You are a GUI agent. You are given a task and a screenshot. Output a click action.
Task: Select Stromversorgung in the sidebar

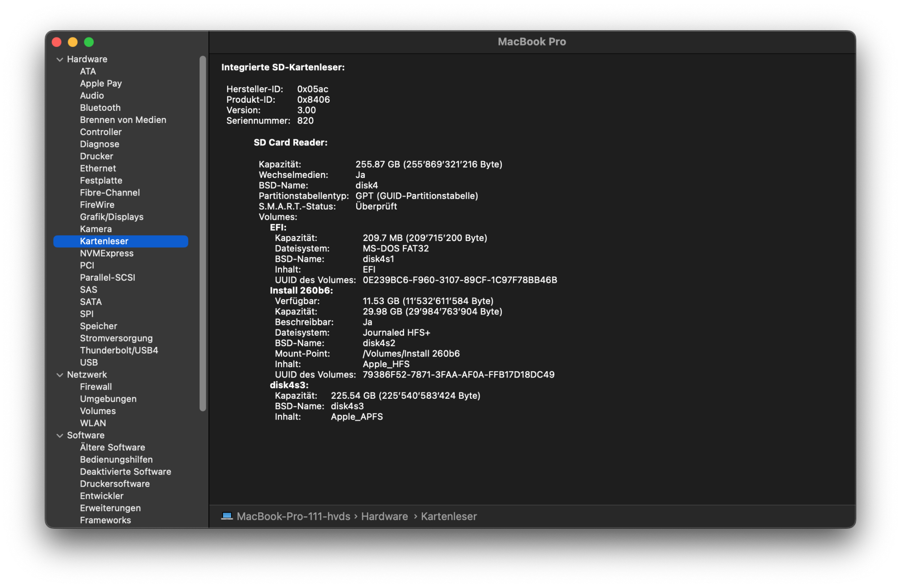click(116, 338)
